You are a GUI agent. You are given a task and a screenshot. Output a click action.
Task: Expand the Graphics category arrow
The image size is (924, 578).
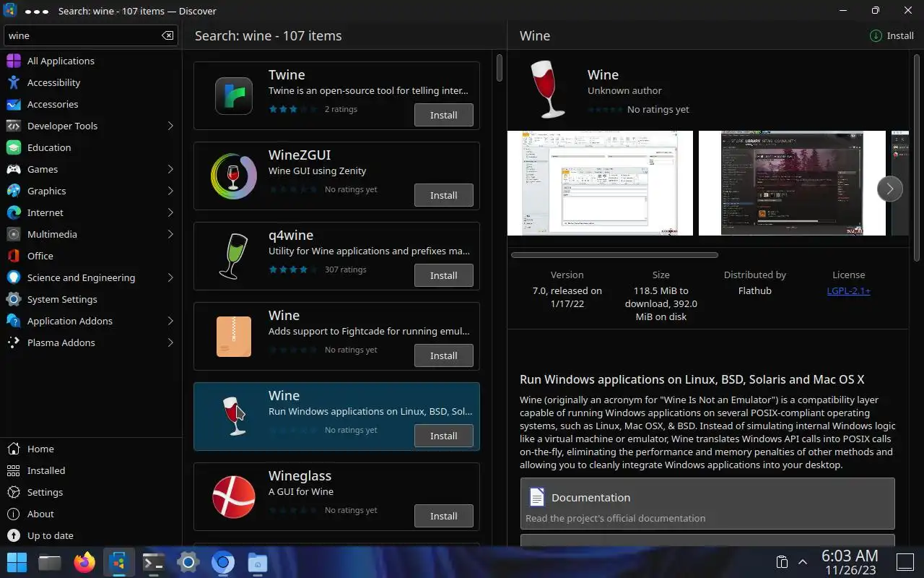[x=170, y=191]
